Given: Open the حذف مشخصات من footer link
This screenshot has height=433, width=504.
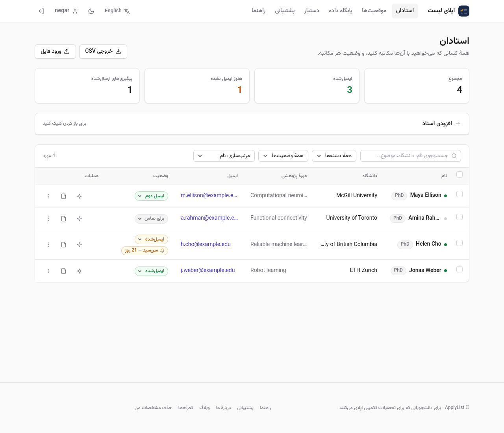Looking at the screenshot, I should pyautogui.click(x=153, y=407).
